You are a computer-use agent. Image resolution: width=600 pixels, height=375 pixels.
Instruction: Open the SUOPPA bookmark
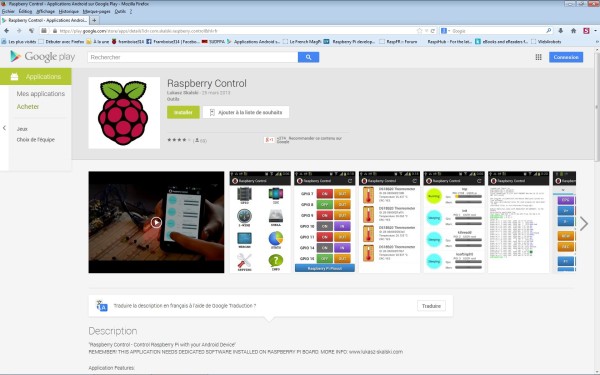click(x=213, y=41)
